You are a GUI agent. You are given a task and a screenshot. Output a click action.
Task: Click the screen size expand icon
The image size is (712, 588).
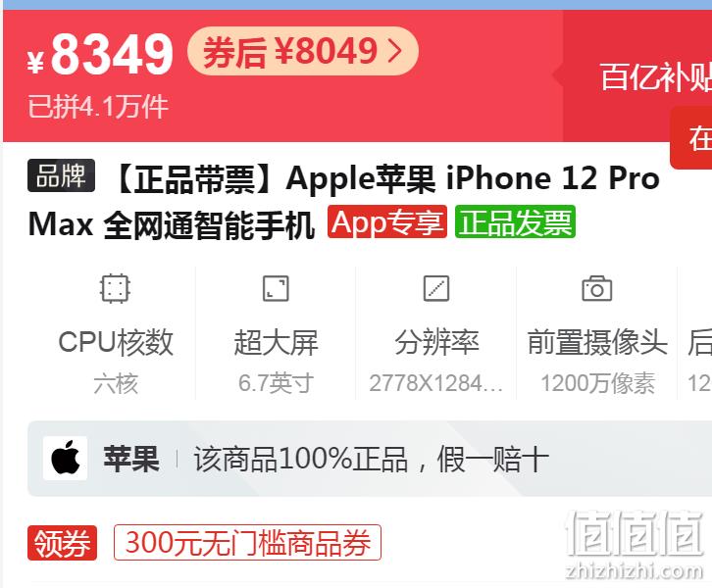click(276, 288)
